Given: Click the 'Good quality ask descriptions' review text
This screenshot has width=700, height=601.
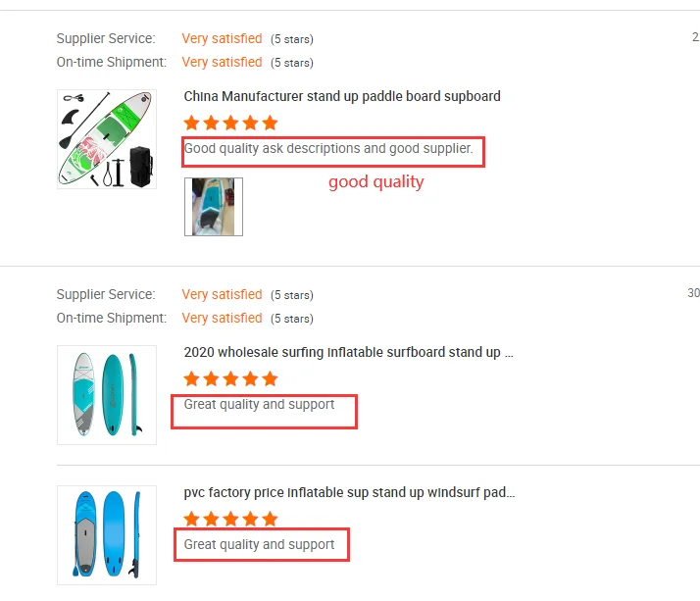Looking at the screenshot, I should pos(328,149).
